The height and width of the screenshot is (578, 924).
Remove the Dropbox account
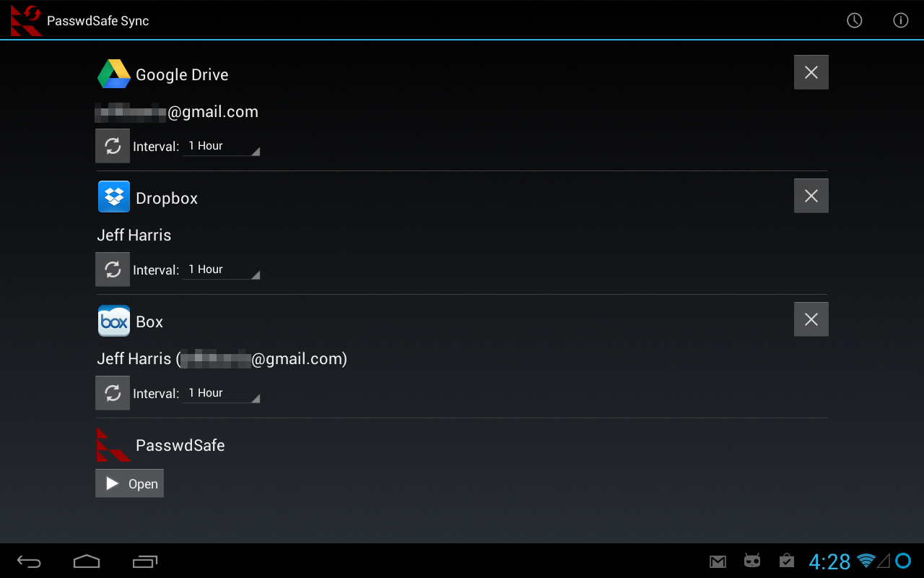pos(811,196)
